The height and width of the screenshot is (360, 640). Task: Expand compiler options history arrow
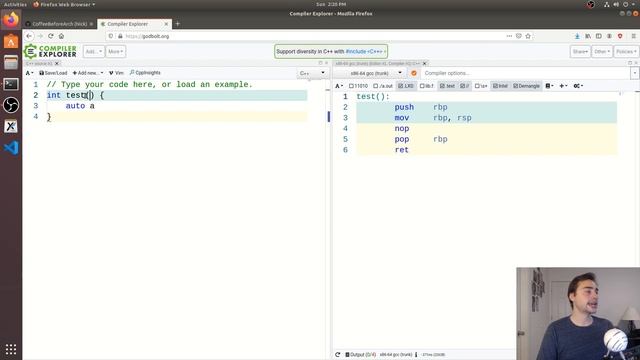point(635,73)
